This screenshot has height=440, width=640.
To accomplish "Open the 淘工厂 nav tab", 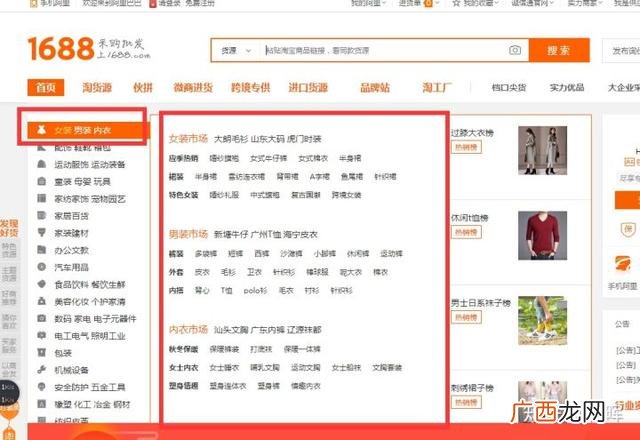I will click(x=437, y=87).
